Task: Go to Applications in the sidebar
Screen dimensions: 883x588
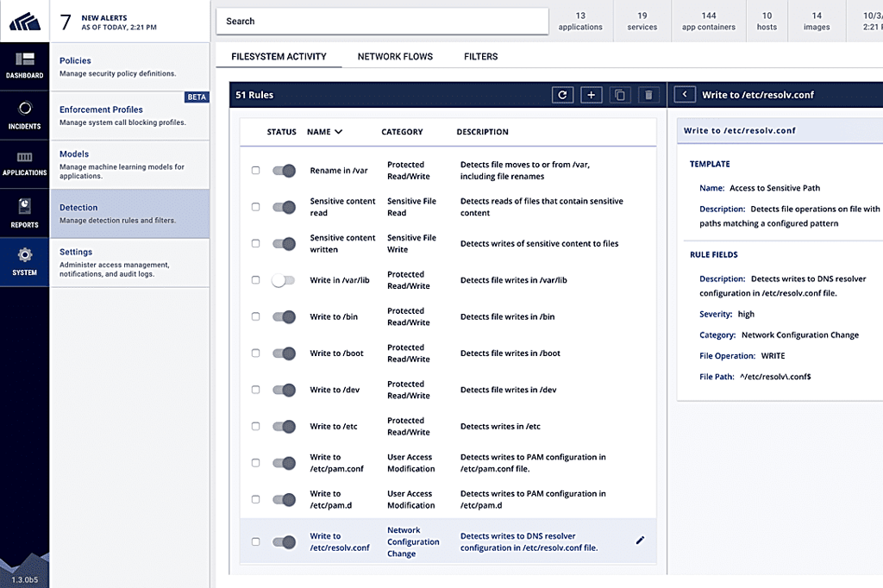Action: click(25, 164)
